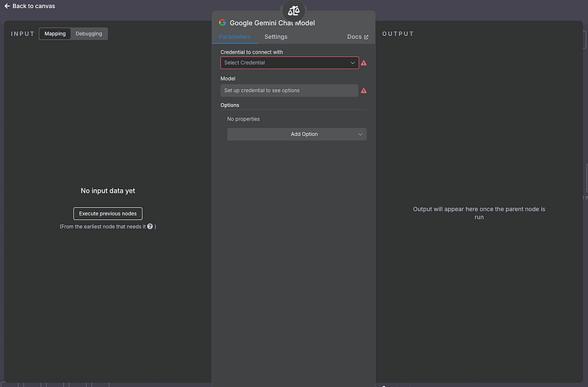Screen dimensions: 588x387
Task: Click the external link icon next to Docs
Action: coord(366,37)
